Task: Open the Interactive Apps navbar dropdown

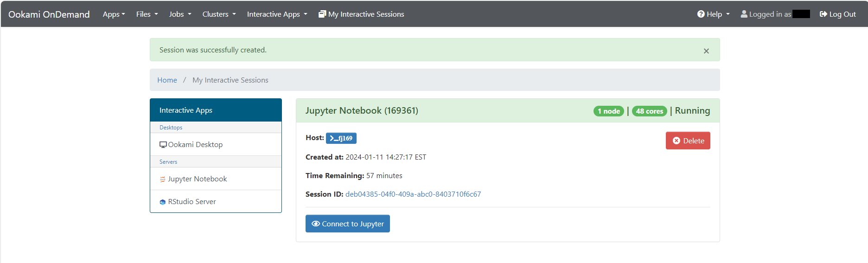Action: [x=277, y=14]
